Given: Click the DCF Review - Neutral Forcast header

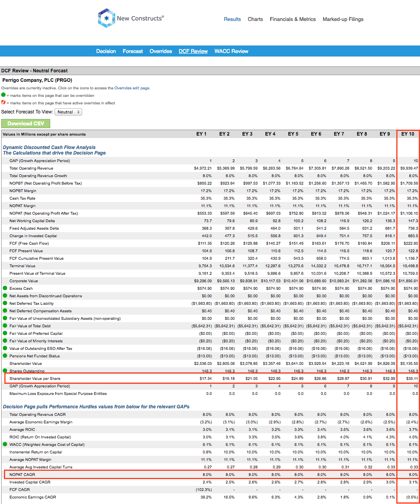Looking at the screenshot, I should pos(34,71).
